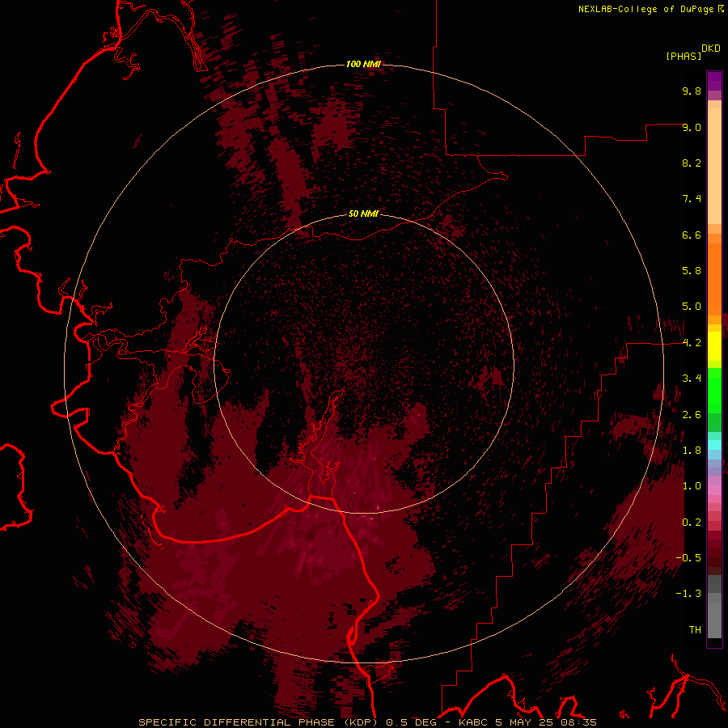728x728 pixels.
Task: Pick the bright green segment of color bar
Action: [x=714, y=392]
